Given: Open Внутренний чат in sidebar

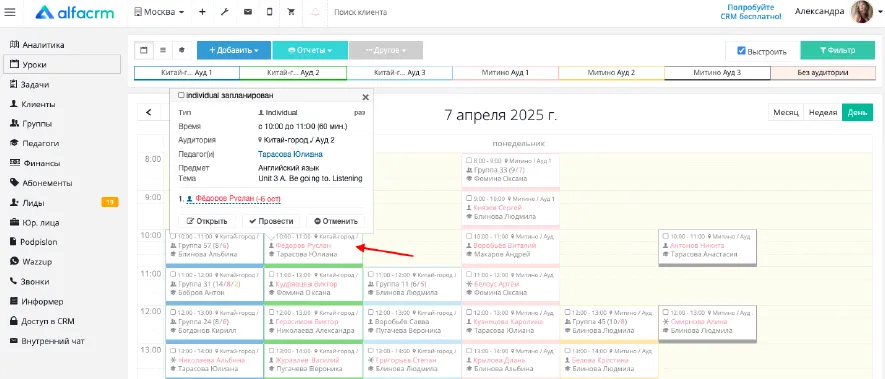Looking at the screenshot, I should (62, 341).
